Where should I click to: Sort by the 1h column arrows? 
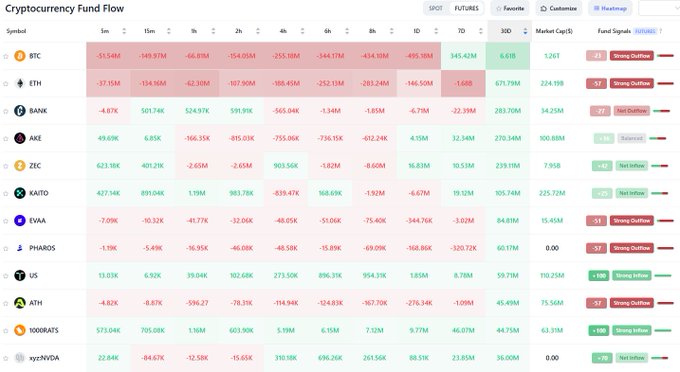click(213, 31)
